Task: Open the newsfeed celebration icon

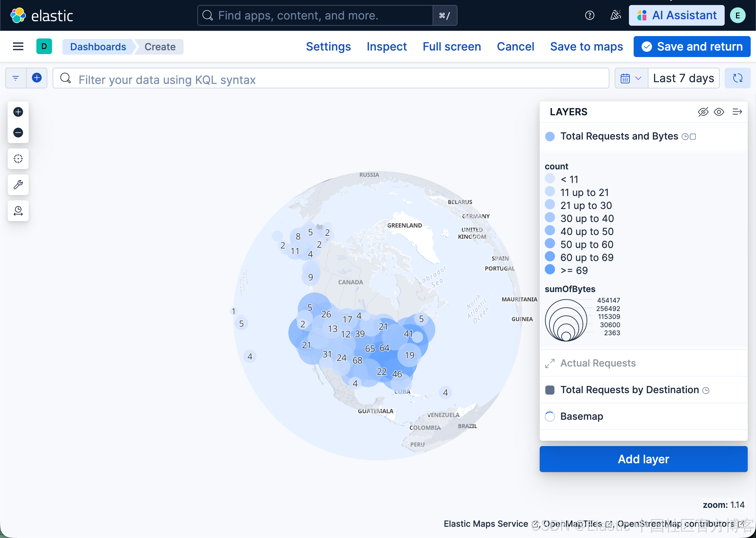Action: (615, 15)
